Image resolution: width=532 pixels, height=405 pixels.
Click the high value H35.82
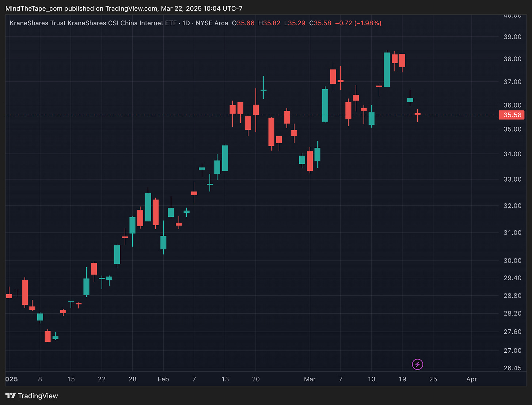269,23
